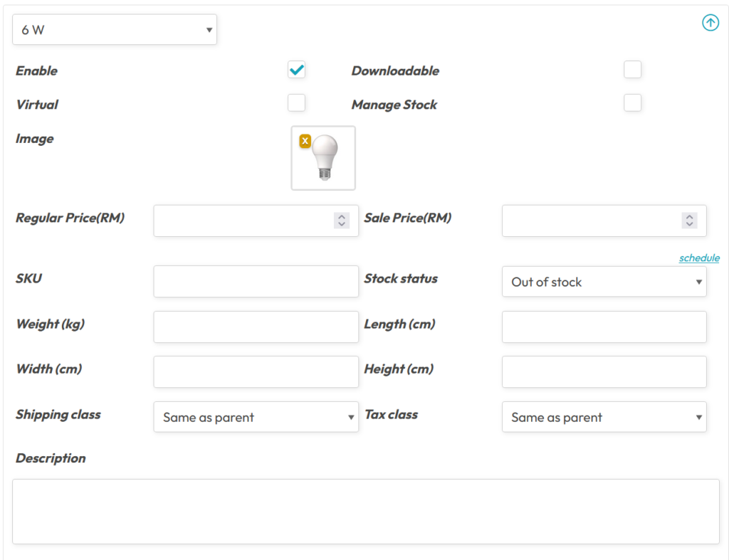Click the Regular Price stepper arrows
The image size is (729, 560).
[342, 221]
